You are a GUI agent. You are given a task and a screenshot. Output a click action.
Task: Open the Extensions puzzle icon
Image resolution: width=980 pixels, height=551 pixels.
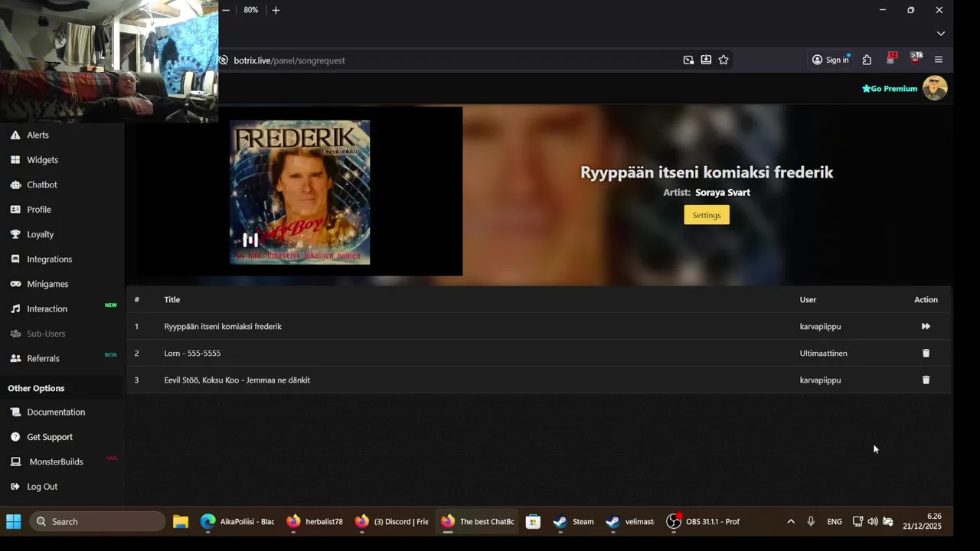point(867,60)
